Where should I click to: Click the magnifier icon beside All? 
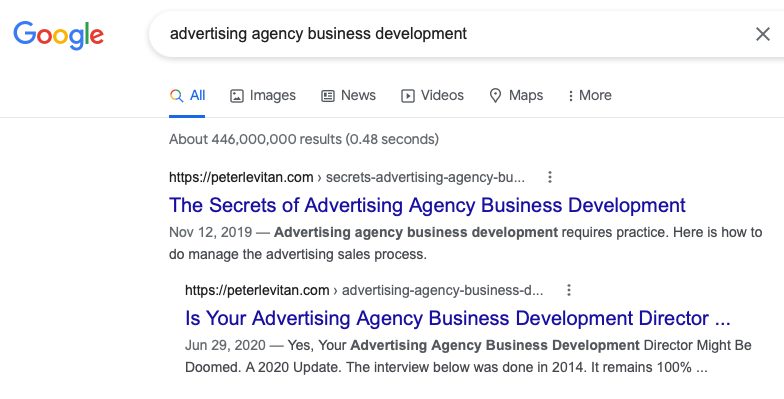(x=176, y=96)
